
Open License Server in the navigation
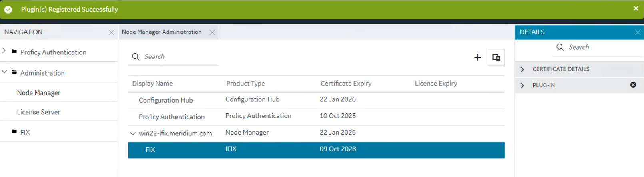point(39,112)
